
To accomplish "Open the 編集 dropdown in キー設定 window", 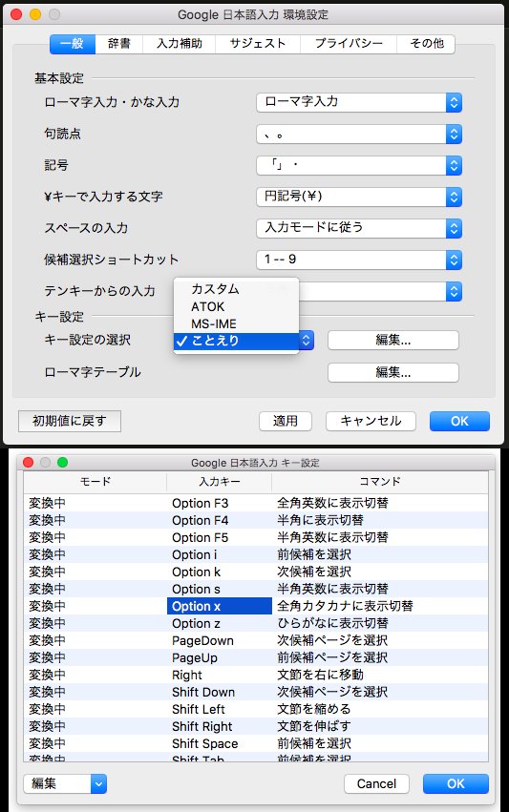I will (x=65, y=783).
